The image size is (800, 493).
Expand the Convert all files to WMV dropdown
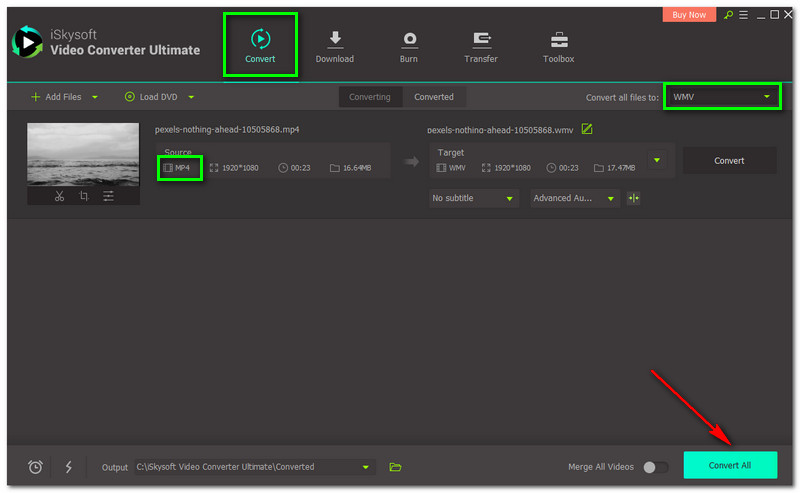coord(724,97)
